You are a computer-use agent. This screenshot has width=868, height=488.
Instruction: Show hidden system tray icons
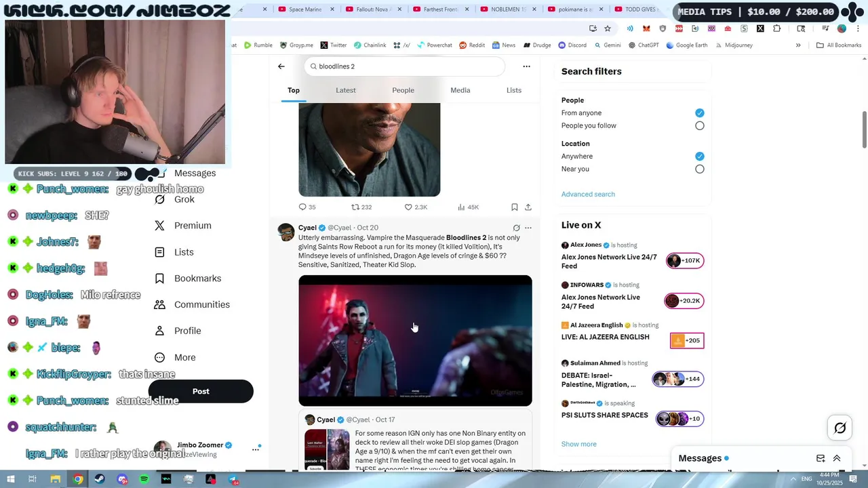(x=793, y=479)
